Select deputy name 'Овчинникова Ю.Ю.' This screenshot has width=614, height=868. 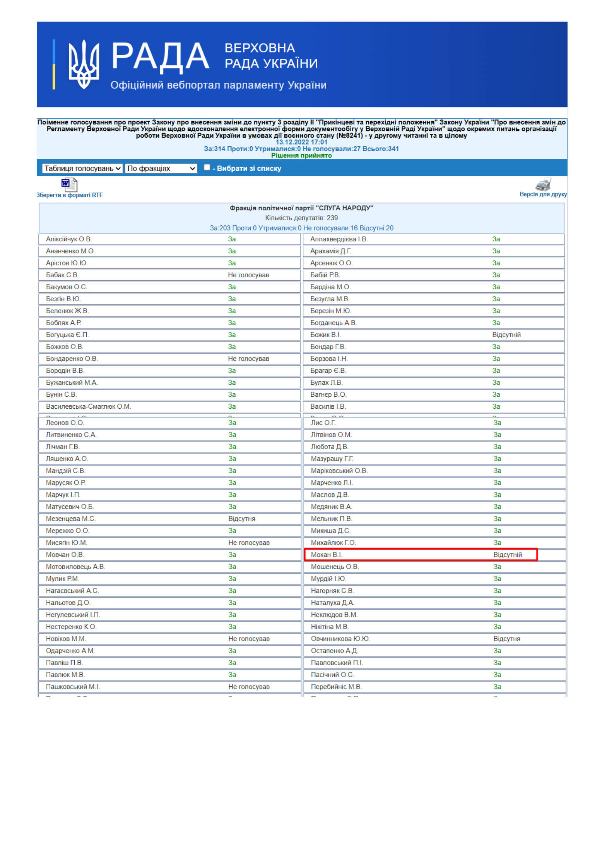tap(340, 638)
